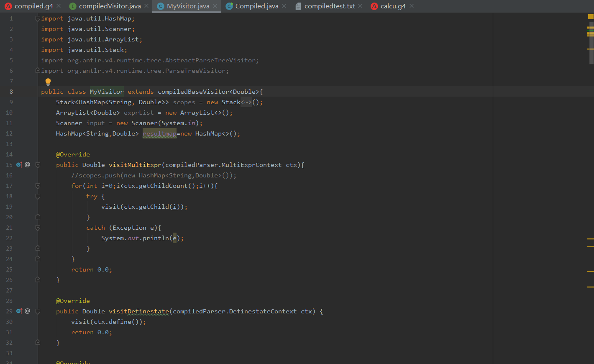The width and height of the screenshot is (594, 364).
Task: Click the warning stripe marker beside line 25
Action: click(591, 271)
